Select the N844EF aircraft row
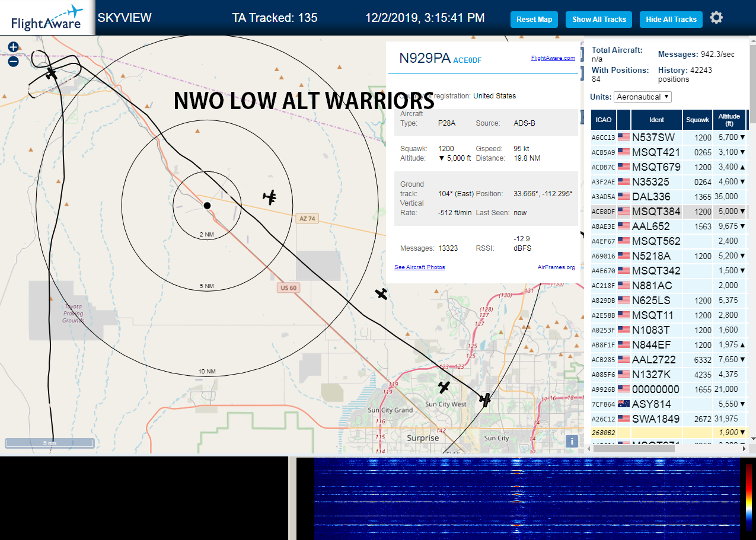Image resolution: width=756 pixels, height=540 pixels. pos(669,344)
